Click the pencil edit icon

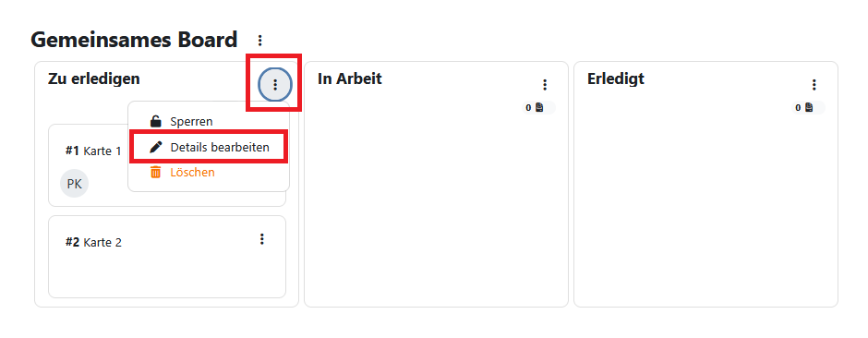point(156,147)
